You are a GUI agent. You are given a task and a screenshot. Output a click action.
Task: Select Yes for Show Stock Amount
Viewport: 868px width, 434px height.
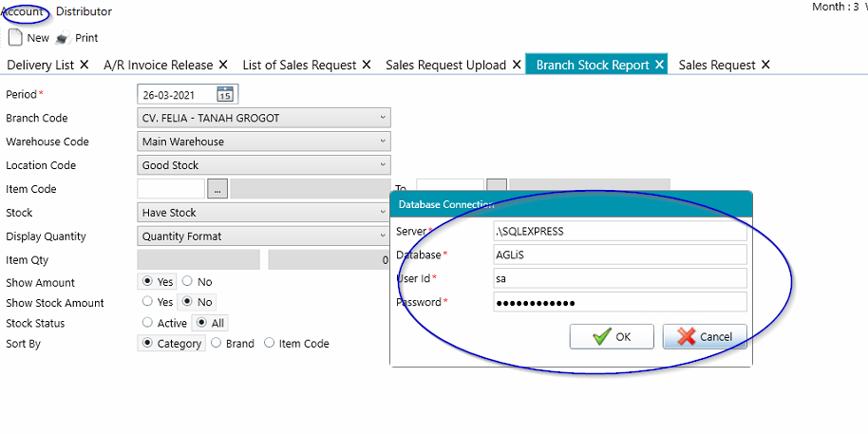point(147,302)
